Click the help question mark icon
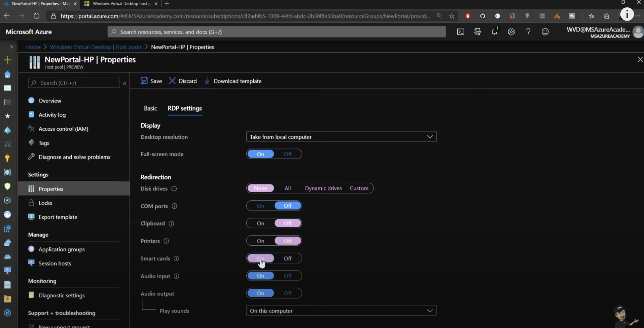Image resolution: width=644 pixels, height=328 pixels. (528, 32)
